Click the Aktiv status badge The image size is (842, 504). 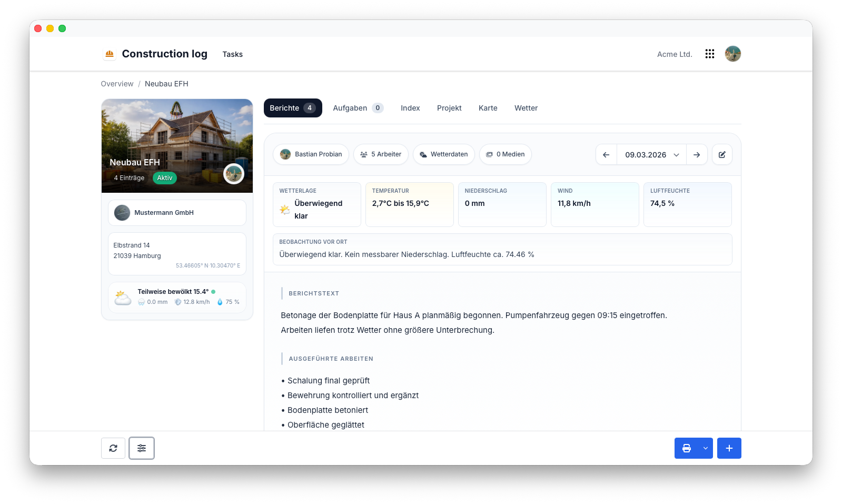(x=165, y=178)
